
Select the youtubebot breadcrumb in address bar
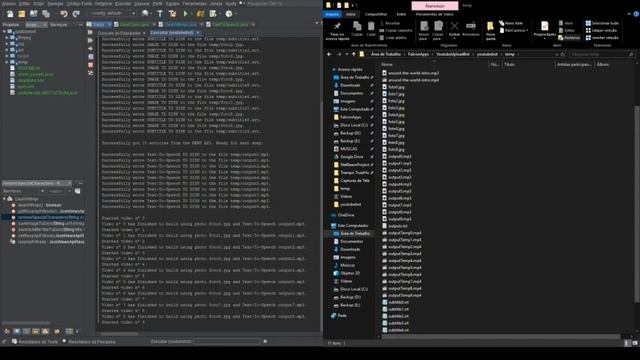487,54
